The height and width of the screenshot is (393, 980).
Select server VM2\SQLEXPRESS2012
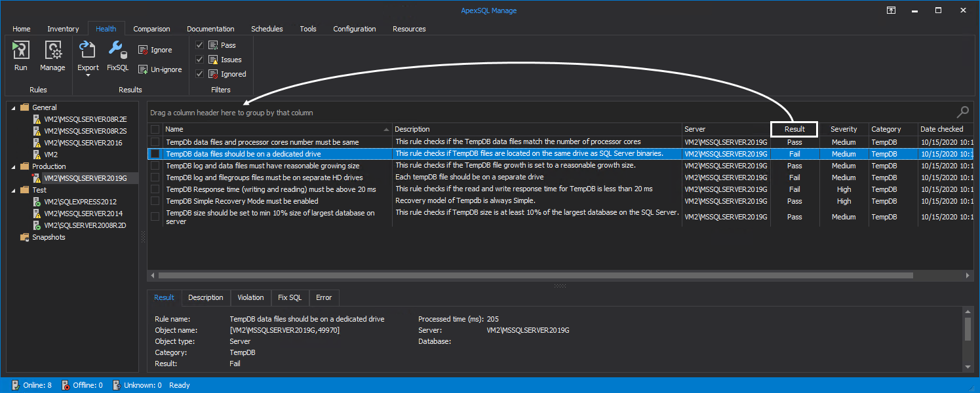point(80,202)
